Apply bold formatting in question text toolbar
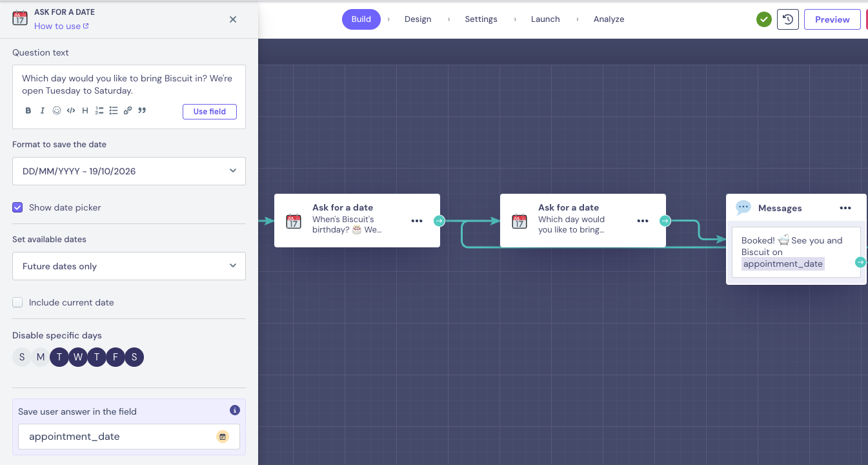Image resolution: width=868 pixels, height=465 pixels. pos(28,111)
